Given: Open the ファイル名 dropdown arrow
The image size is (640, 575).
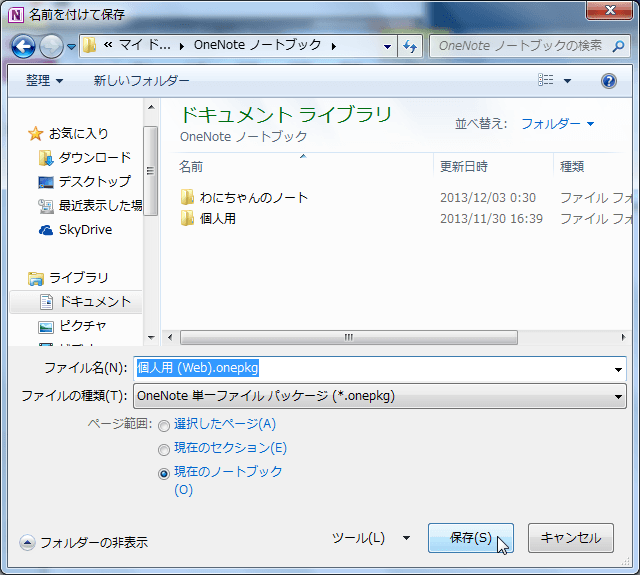Looking at the screenshot, I should pos(618,369).
